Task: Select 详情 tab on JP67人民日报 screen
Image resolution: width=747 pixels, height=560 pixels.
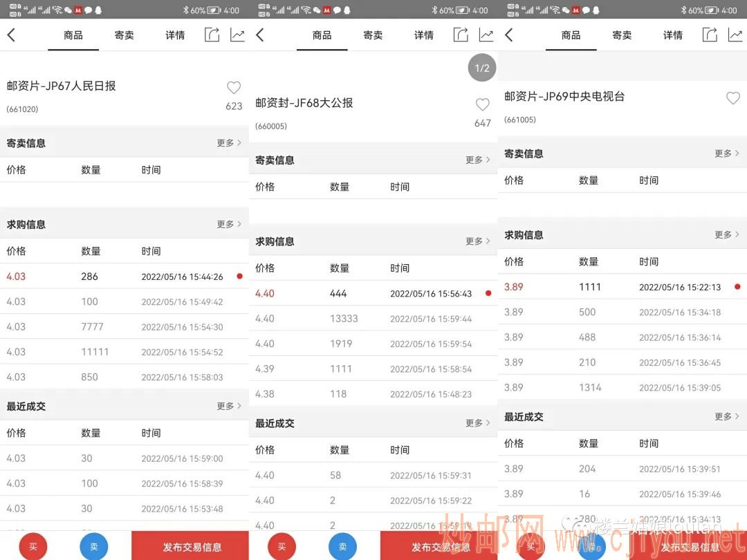Action: click(x=175, y=35)
